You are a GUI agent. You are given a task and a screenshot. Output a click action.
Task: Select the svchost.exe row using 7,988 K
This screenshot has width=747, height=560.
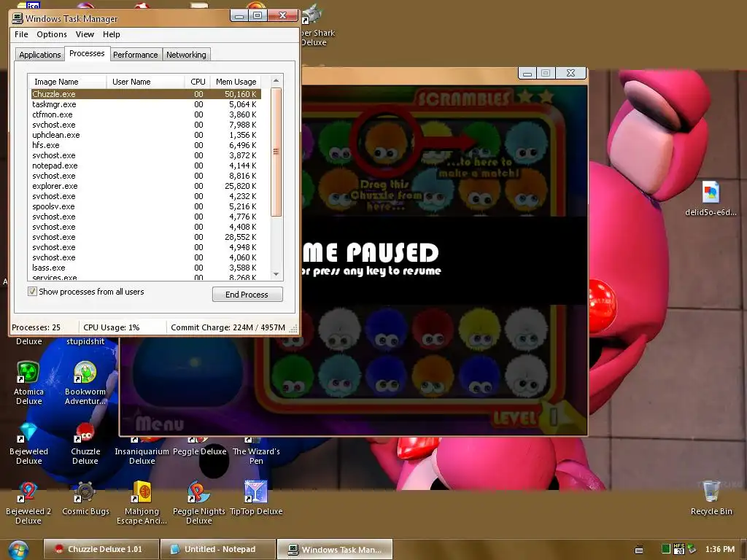click(146, 125)
